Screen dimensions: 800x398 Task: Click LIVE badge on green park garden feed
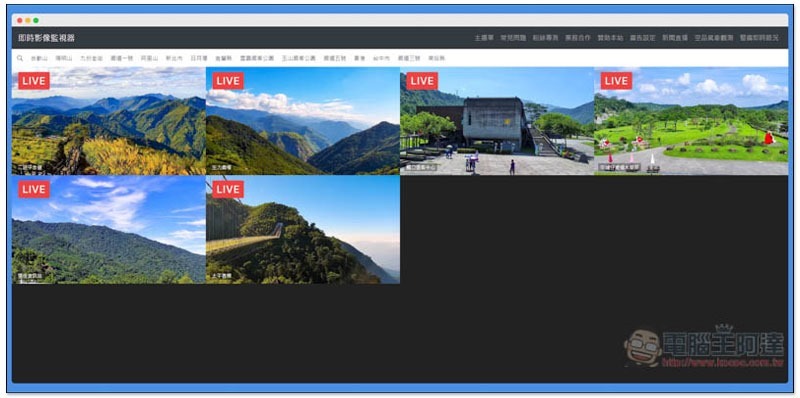tap(616, 81)
